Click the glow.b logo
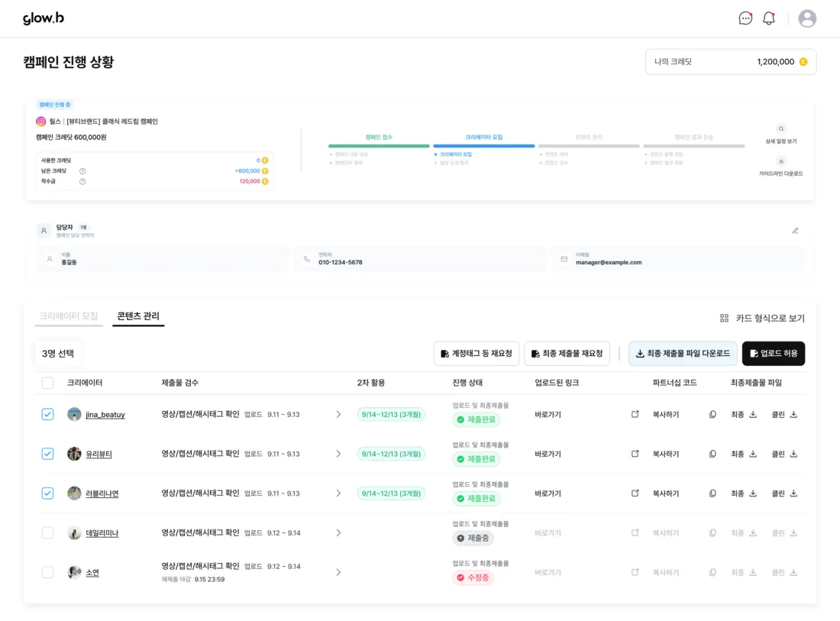The width and height of the screenshot is (840, 621). click(x=44, y=18)
